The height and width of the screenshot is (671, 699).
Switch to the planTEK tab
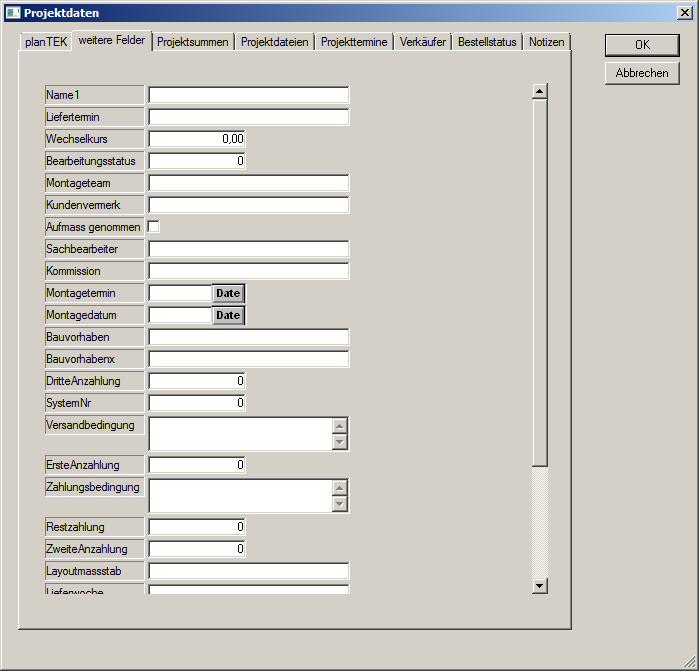click(x=46, y=42)
